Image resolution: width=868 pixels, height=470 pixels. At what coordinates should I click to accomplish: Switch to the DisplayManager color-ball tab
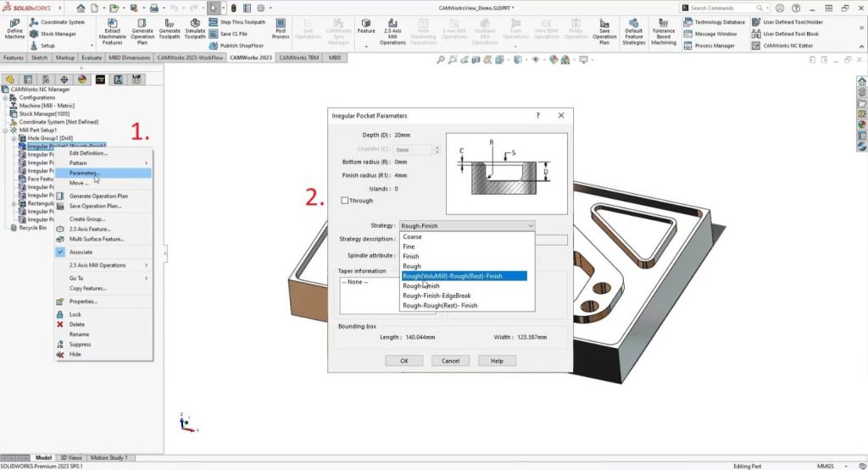click(x=82, y=80)
